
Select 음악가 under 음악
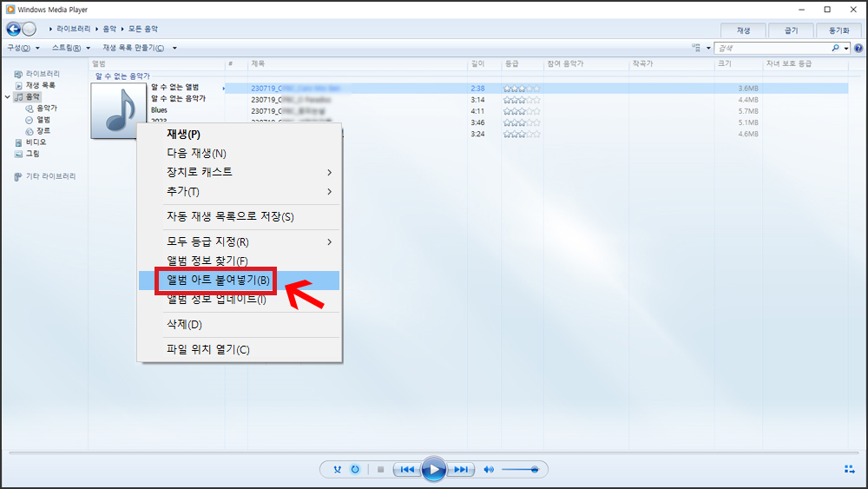click(41, 108)
